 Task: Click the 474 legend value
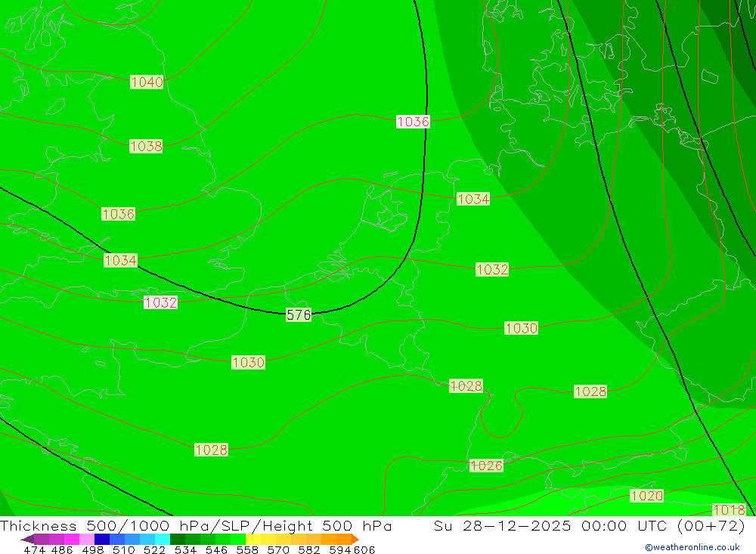coord(34,549)
